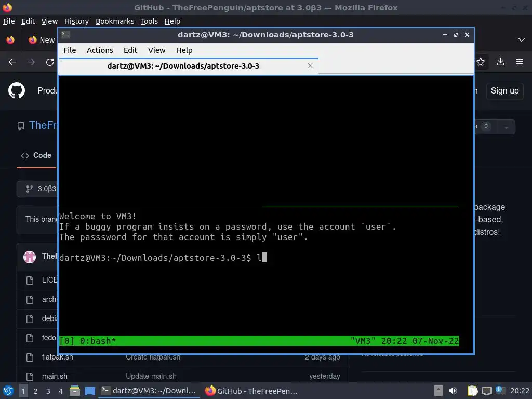
Task: Open Firefox hamburger application menu
Action: (520, 62)
